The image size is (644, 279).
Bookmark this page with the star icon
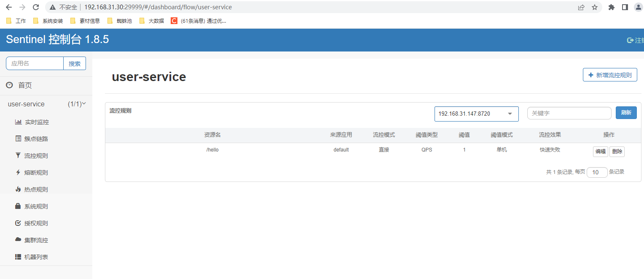595,7
